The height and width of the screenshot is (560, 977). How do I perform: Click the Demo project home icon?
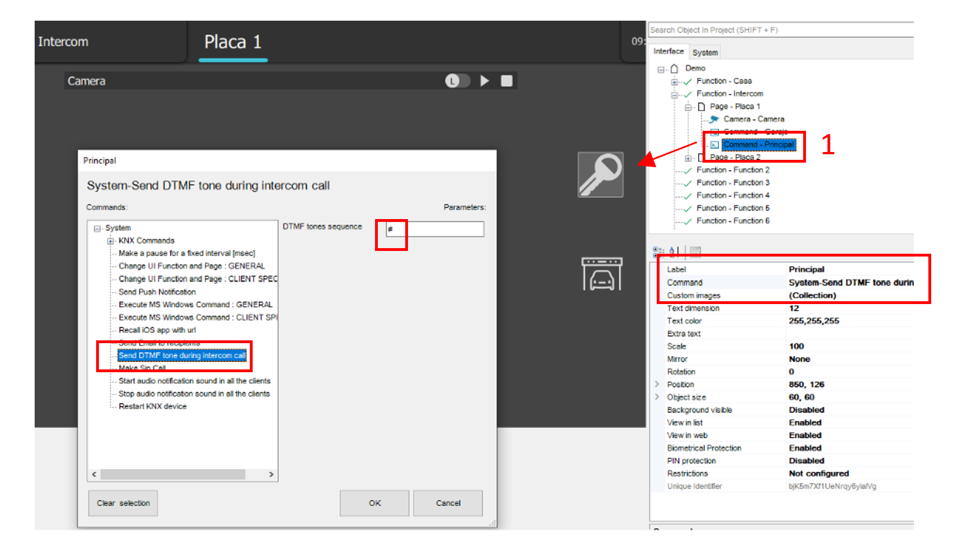click(x=675, y=68)
